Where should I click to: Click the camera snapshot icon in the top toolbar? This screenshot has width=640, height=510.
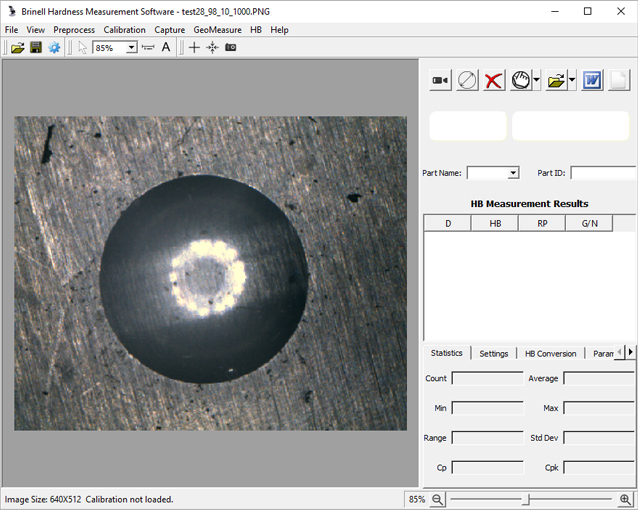(231, 48)
